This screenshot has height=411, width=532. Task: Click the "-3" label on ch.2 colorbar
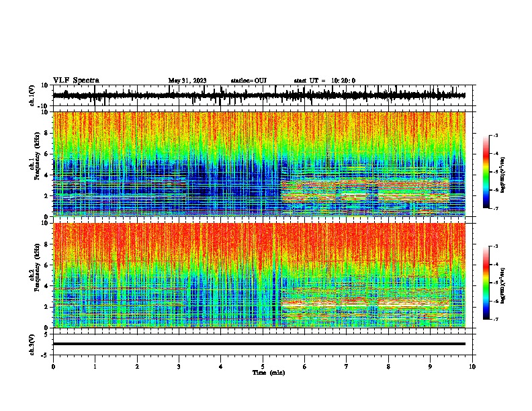click(496, 246)
